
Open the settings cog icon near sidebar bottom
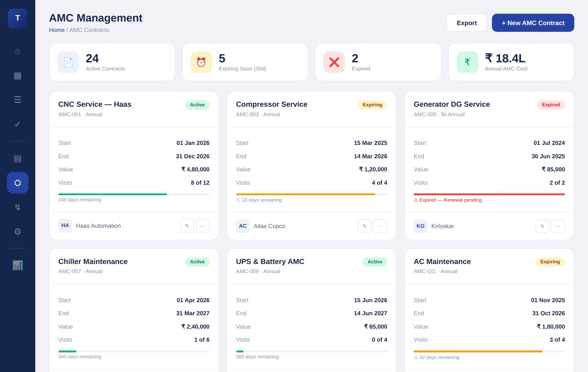17,231
